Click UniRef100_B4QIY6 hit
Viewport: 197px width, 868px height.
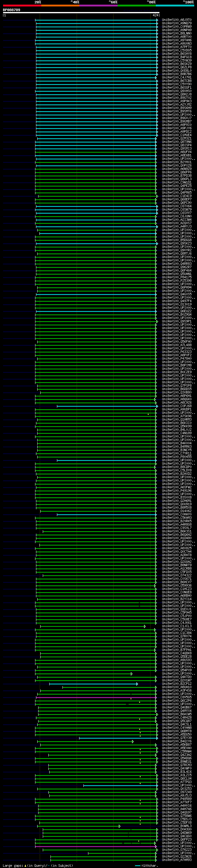click(x=177, y=741)
